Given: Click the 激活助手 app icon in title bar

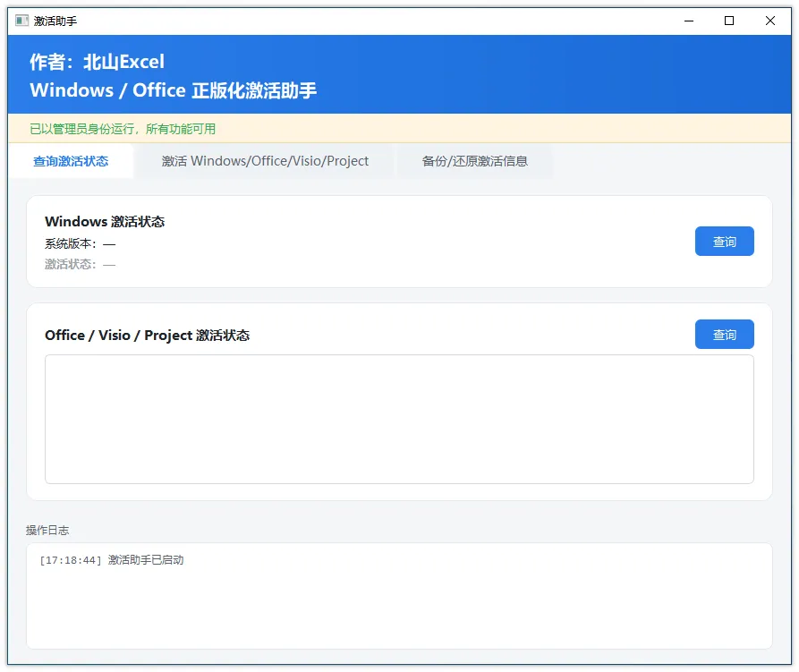Looking at the screenshot, I should point(21,21).
